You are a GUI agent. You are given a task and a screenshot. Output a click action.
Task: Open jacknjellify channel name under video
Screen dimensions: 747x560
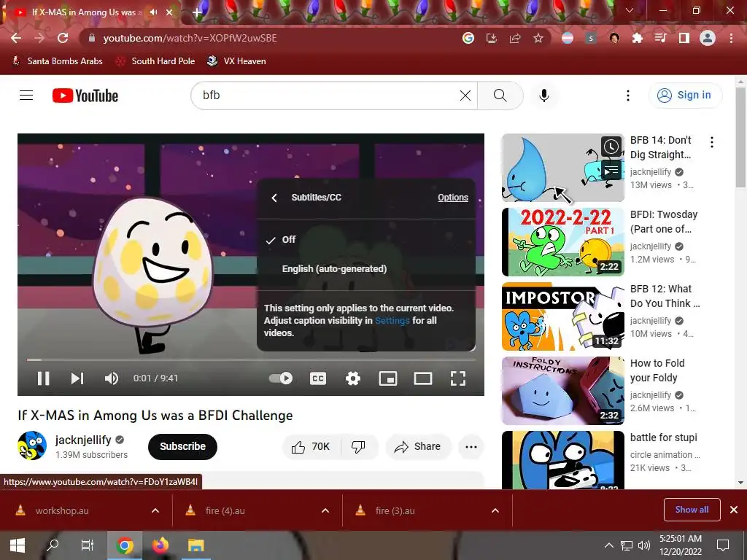[83, 440]
